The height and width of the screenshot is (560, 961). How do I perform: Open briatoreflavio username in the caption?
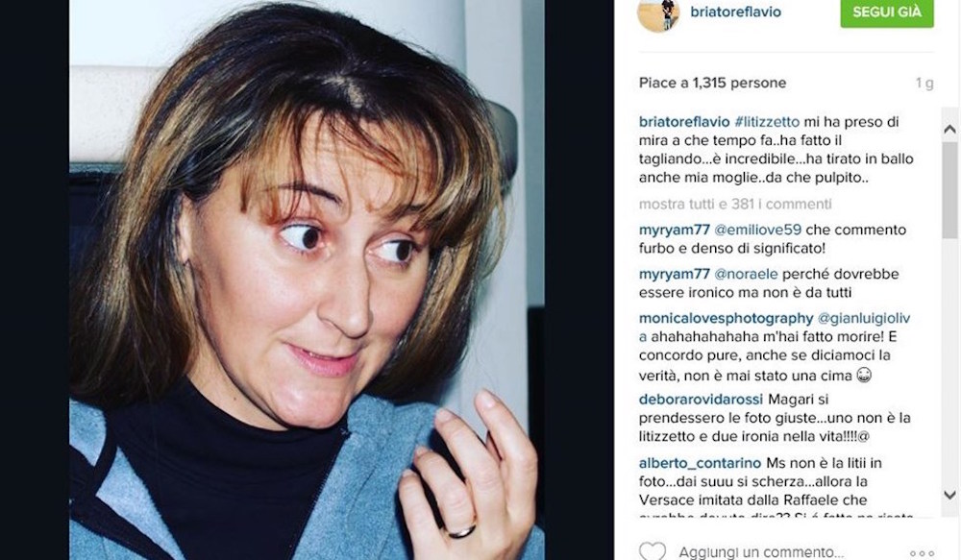coord(684,122)
